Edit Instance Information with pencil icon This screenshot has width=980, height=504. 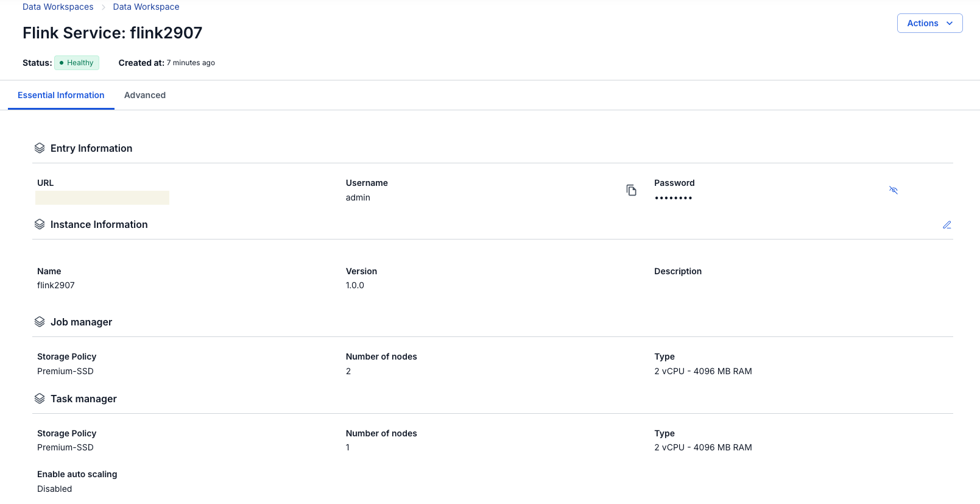[947, 225]
